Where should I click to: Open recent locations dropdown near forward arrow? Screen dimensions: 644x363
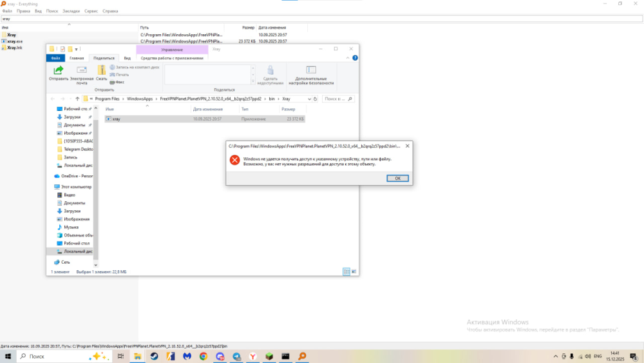(x=70, y=99)
